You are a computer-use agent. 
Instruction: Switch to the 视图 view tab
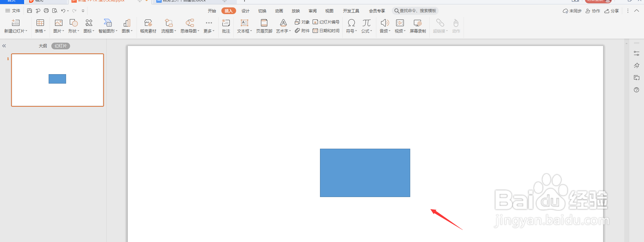(x=329, y=11)
